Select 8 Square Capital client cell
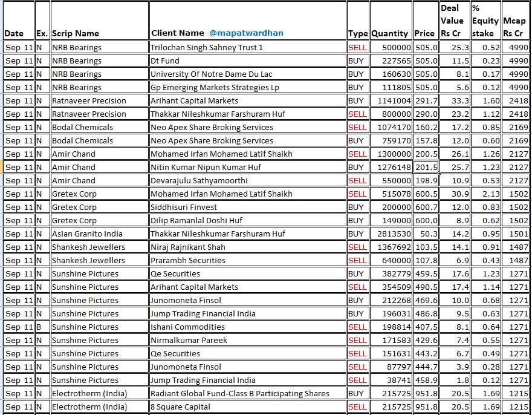The image size is (532, 415). click(x=248, y=407)
